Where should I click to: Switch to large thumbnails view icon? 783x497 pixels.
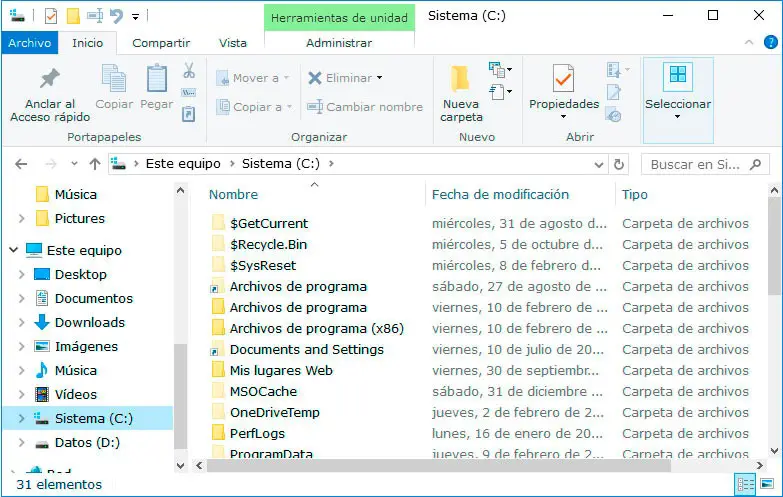pyautogui.click(x=768, y=484)
